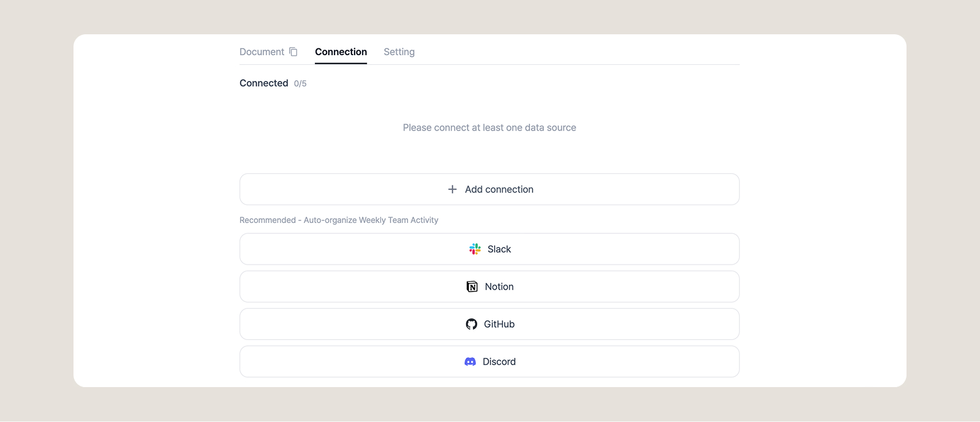Select the Connection tab

[341, 52]
